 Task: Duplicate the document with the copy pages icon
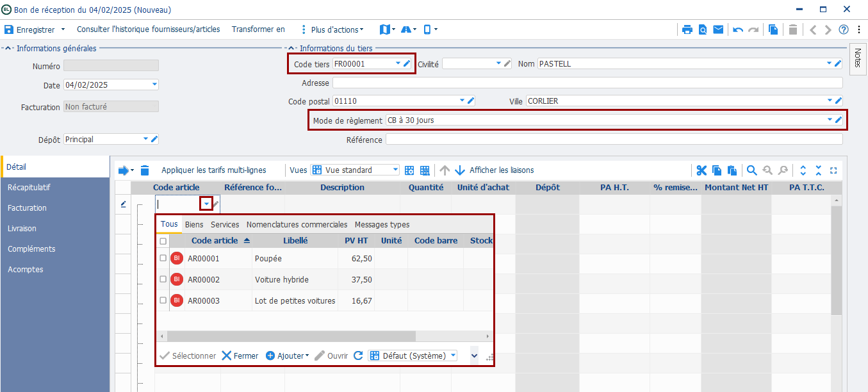point(774,29)
